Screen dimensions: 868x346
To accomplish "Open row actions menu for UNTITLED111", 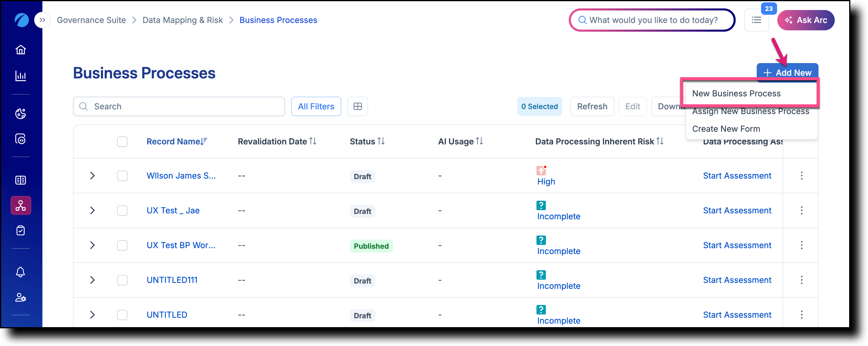I will point(802,280).
